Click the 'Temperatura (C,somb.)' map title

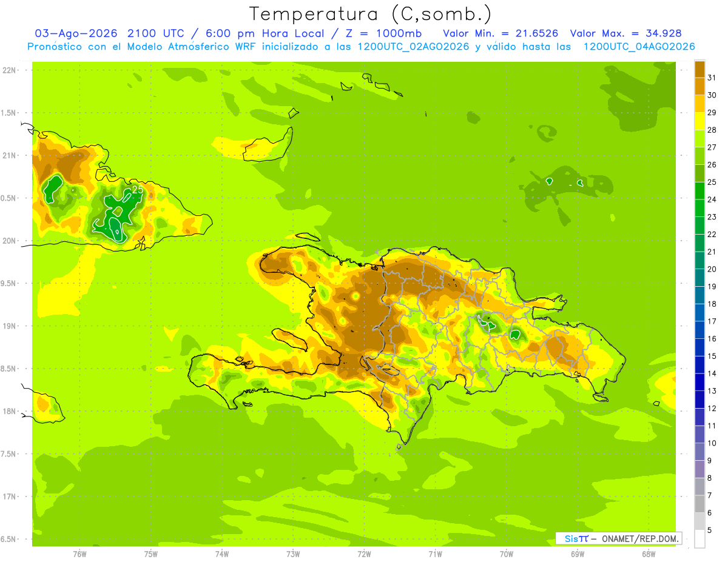(371, 13)
